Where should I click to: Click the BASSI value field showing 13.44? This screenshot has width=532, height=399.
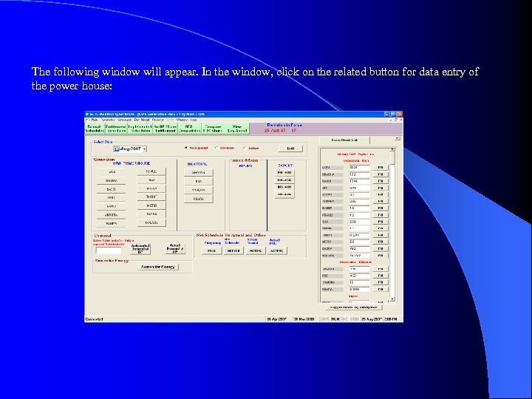359,181
